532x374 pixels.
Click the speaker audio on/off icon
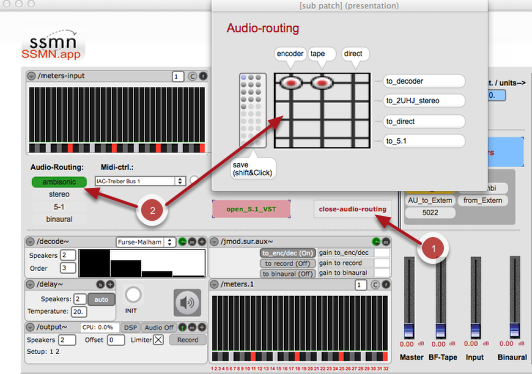point(187,302)
